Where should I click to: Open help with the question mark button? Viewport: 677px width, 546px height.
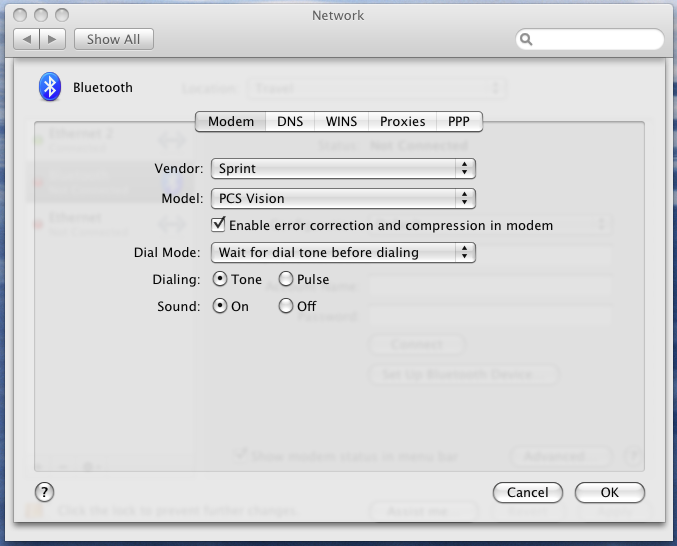coord(44,492)
